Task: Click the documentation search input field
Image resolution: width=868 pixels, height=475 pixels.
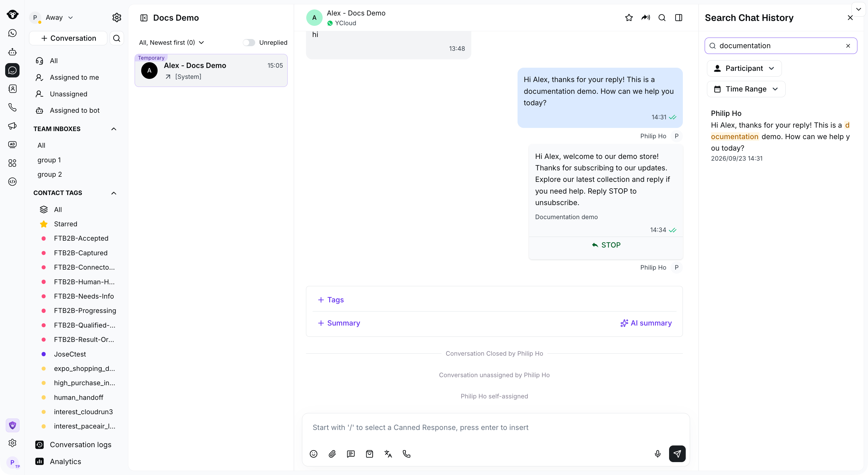Action: [x=781, y=46]
